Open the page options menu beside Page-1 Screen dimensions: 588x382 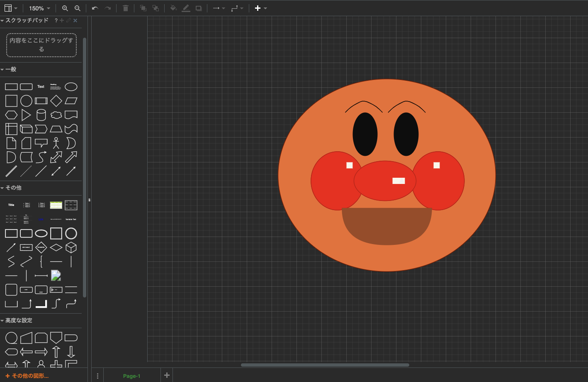pyautogui.click(x=97, y=376)
